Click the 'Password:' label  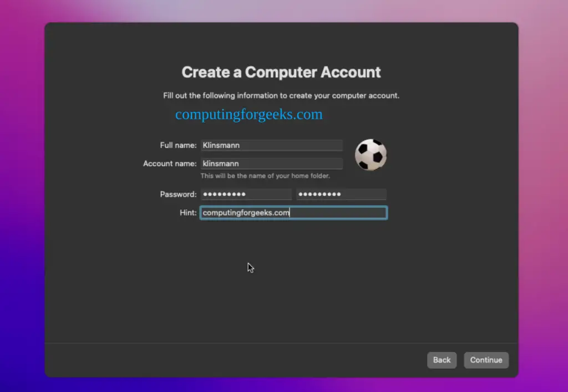pyautogui.click(x=178, y=195)
